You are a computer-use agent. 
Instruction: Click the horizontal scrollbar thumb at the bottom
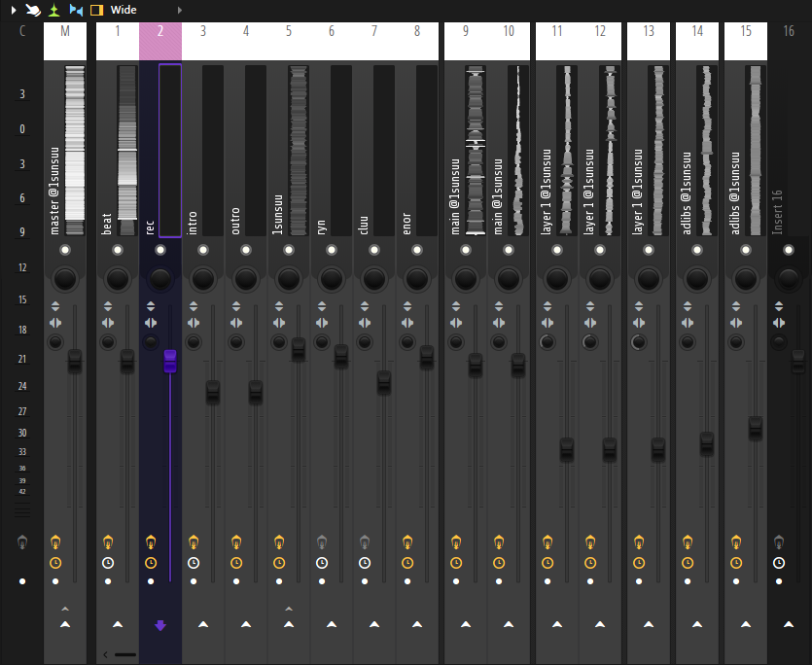pyautogui.click(x=125, y=654)
